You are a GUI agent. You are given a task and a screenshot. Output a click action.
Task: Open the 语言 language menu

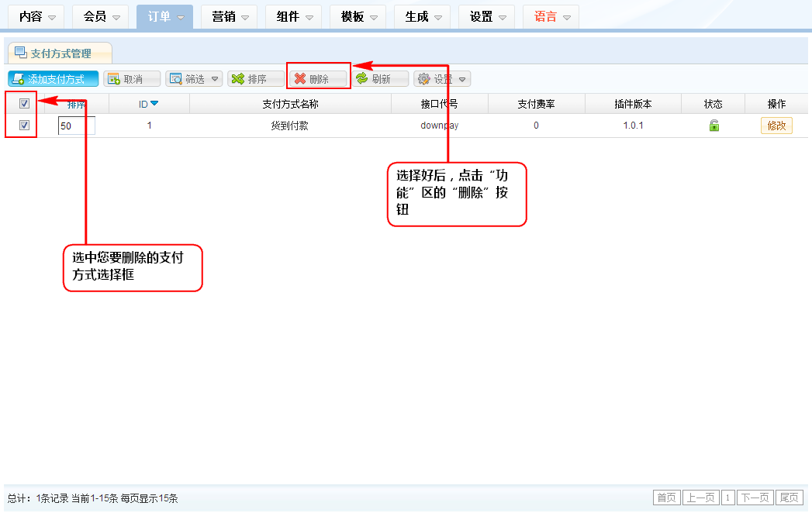551,16
